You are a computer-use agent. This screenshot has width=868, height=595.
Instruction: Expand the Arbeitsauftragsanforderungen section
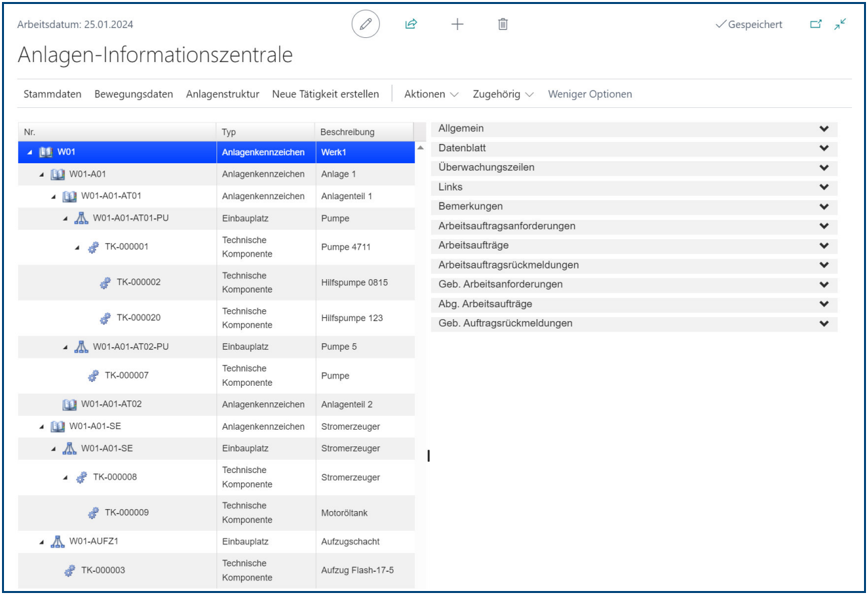click(634, 227)
